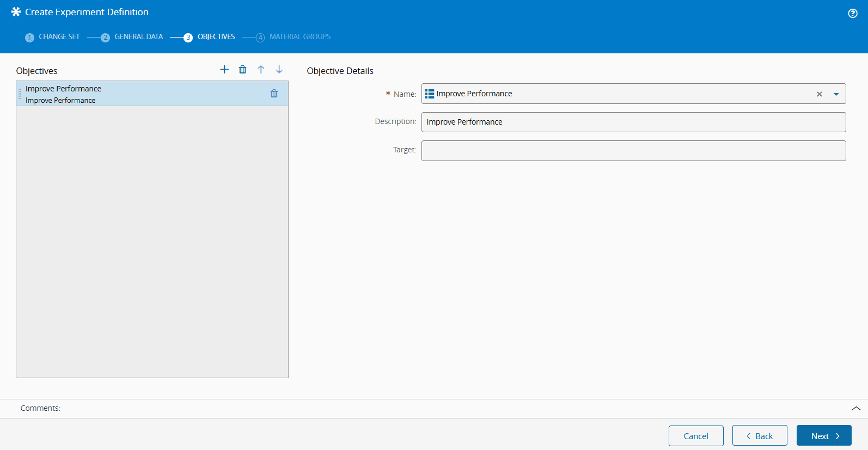Move objective down with the down arrow

tap(279, 70)
